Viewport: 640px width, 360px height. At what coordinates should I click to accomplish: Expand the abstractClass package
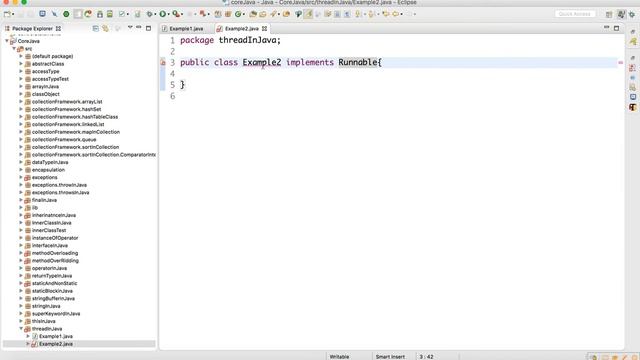point(21,64)
